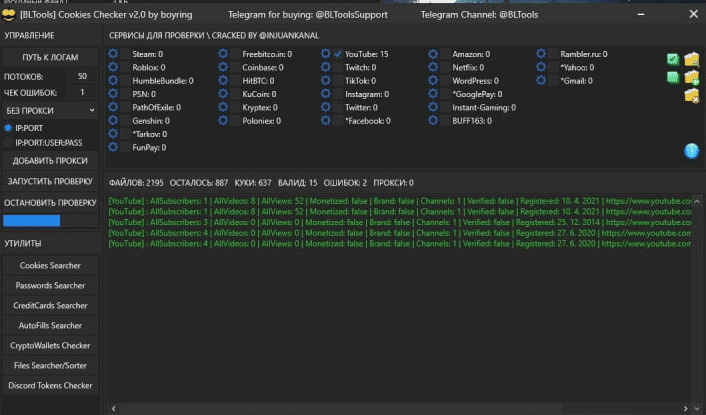Click the gear icon beside Rambler.ru
Viewport: 706px width, 415px height.
coord(541,54)
